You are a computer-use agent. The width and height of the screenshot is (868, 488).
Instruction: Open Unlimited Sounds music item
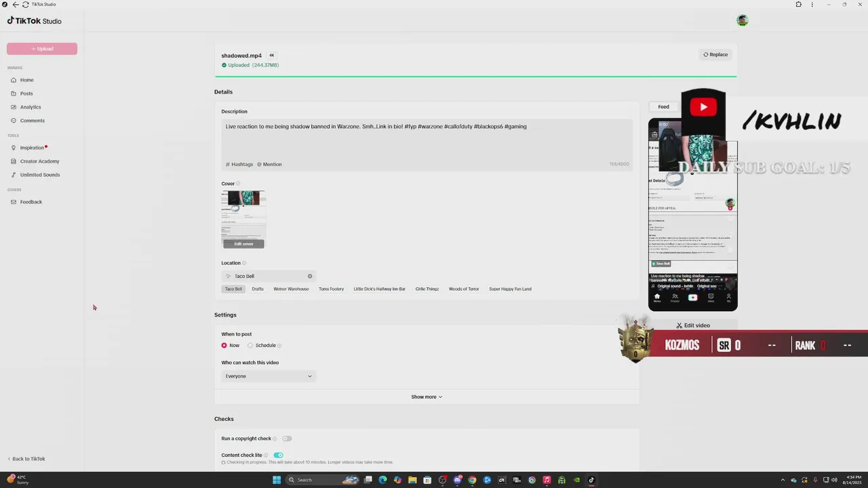(35, 175)
